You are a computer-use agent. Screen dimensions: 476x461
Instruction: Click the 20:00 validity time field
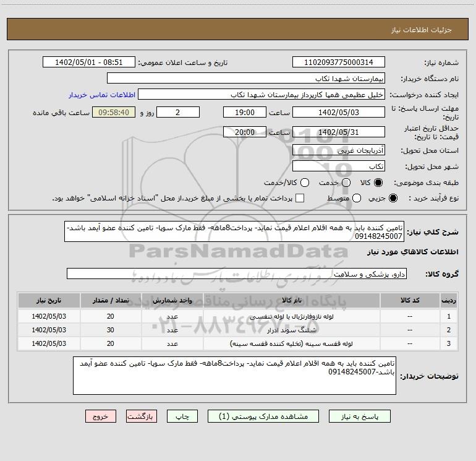tap(245, 132)
